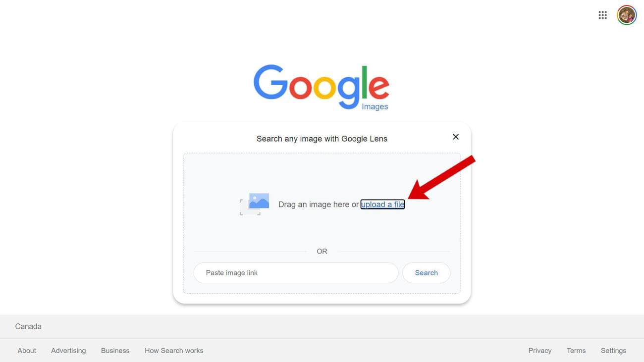This screenshot has width=644, height=362.
Task: Click the 'upload a file' link
Action: tap(382, 204)
